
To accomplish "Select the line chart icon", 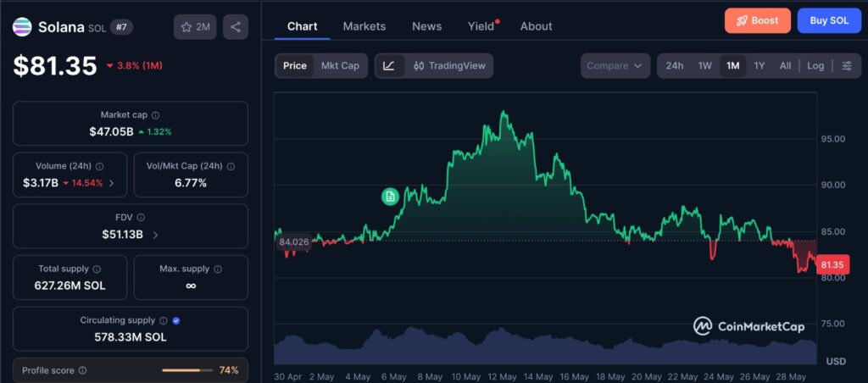I will click(x=389, y=66).
